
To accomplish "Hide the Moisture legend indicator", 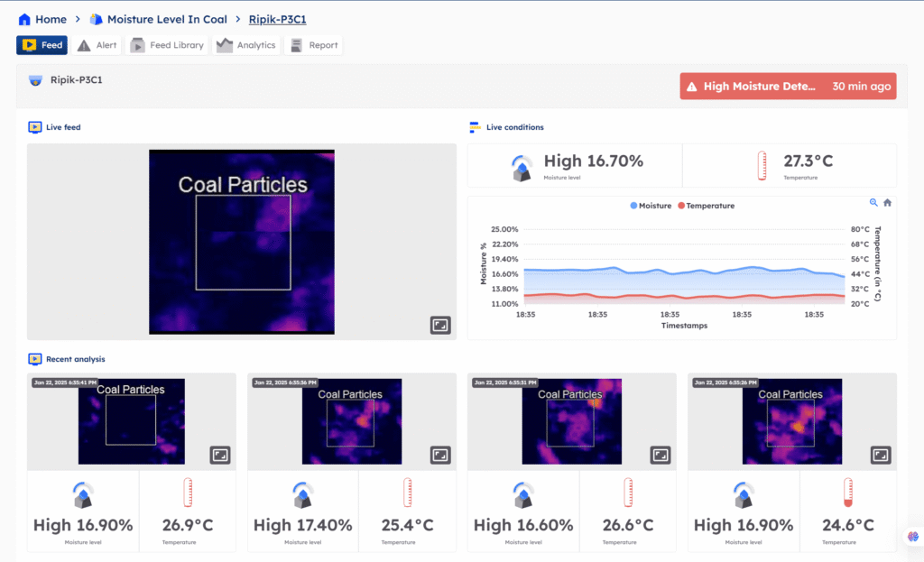I will tap(635, 206).
